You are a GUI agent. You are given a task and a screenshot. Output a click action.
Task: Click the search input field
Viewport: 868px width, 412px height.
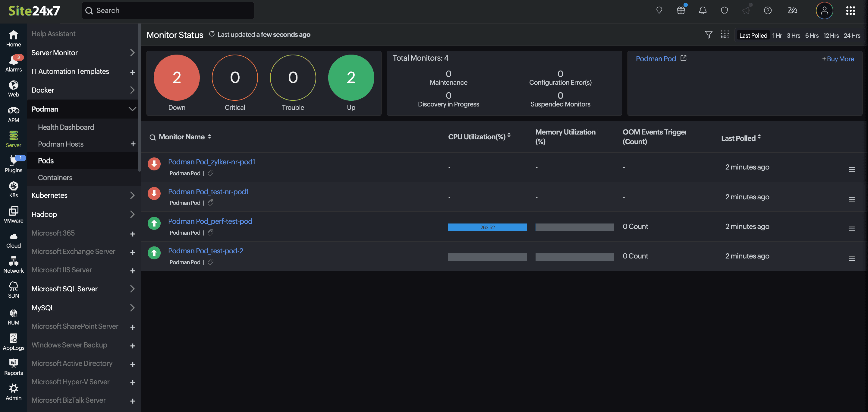pyautogui.click(x=168, y=11)
